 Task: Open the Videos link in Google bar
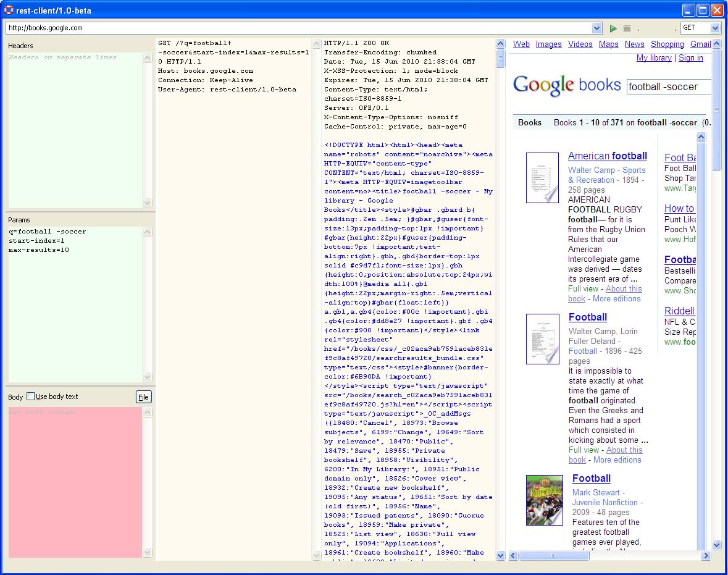point(580,44)
